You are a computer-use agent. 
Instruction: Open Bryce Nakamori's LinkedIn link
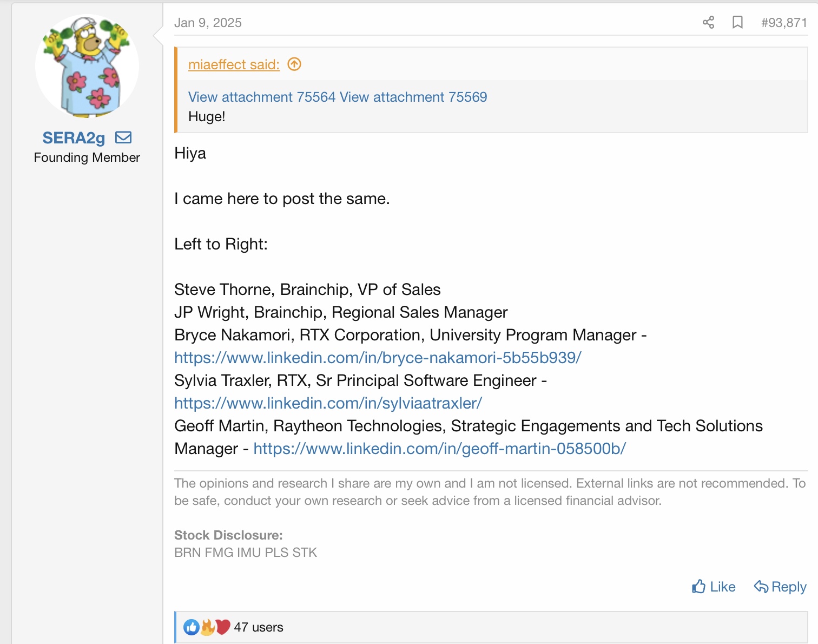[x=378, y=358]
